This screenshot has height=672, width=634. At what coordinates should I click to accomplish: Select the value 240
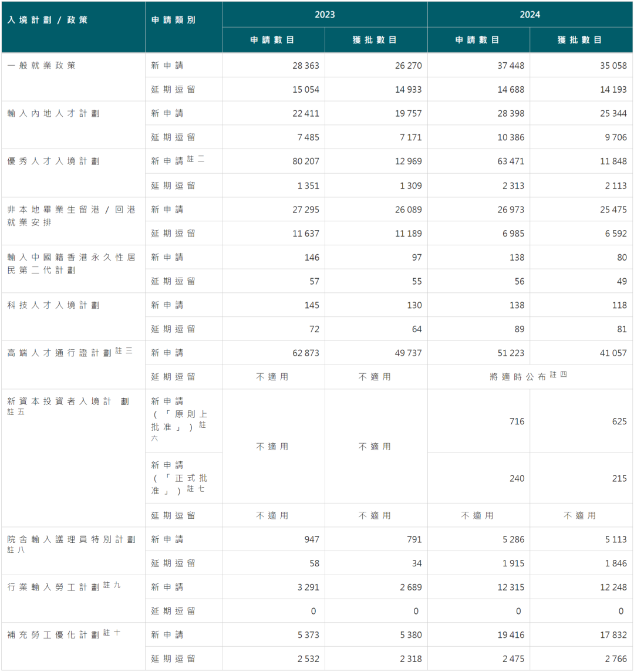coord(517,479)
